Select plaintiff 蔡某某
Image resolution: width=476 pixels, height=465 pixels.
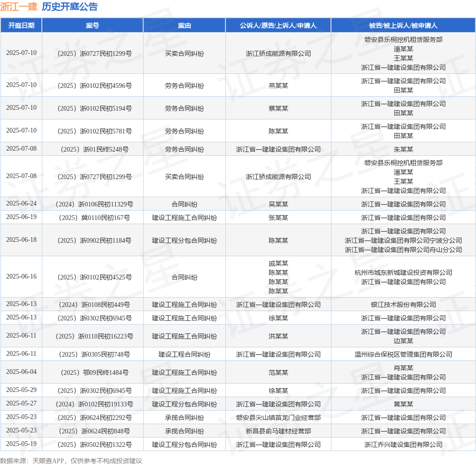tap(278, 108)
